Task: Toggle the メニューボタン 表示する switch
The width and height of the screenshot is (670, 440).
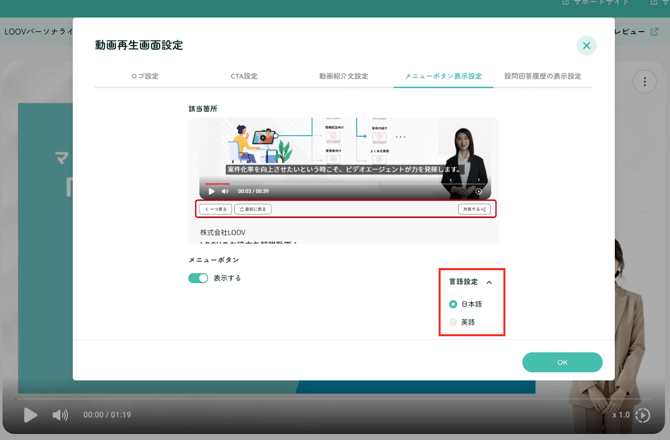Action: coord(198,278)
